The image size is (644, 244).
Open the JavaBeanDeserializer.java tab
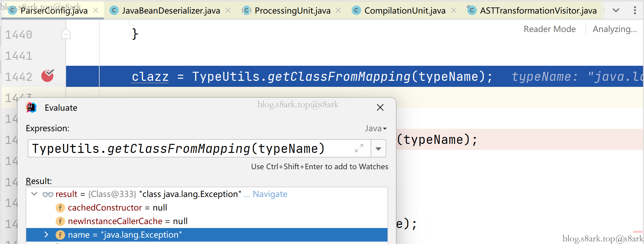tap(171, 11)
